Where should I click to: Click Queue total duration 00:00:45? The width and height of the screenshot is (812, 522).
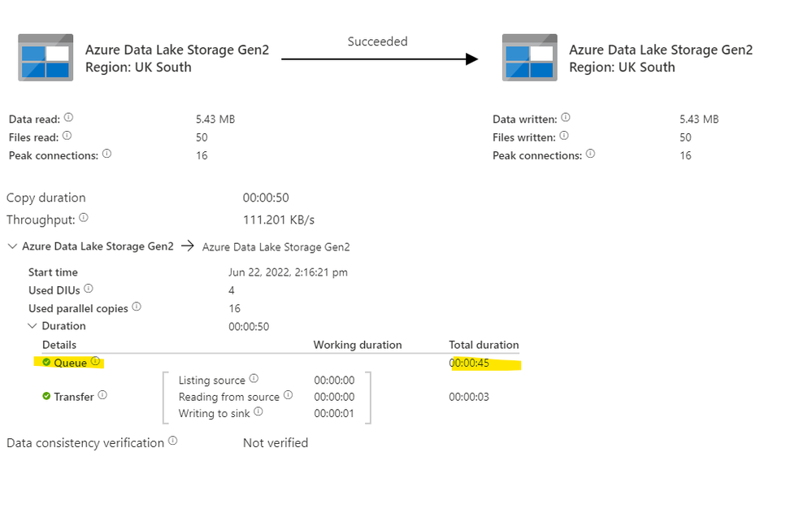point(469,363)
